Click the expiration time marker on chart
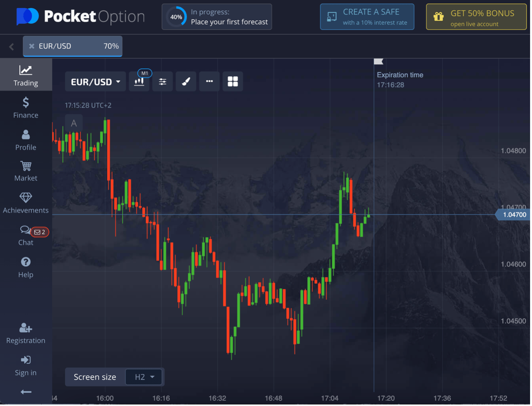532x406 pixels. pos(378,61)
